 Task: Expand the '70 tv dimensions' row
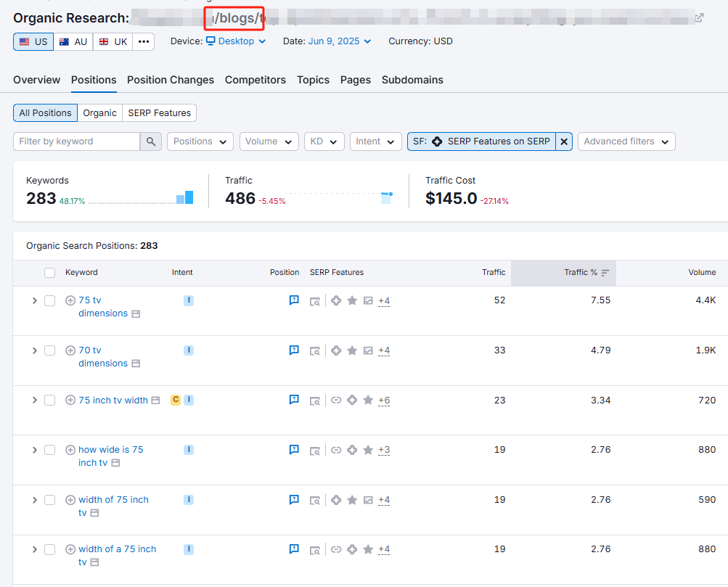coord(34,350)
